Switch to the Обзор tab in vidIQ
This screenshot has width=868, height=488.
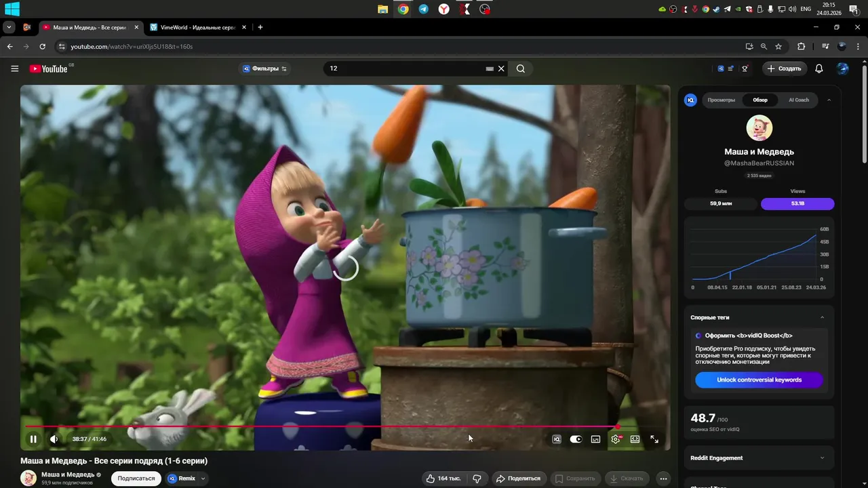coord(760,100)
